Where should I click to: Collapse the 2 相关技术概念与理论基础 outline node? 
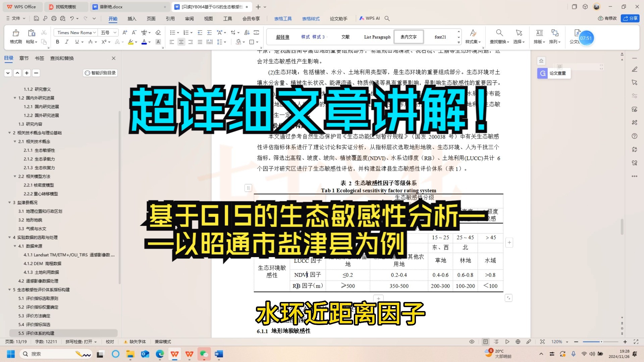point(9,133)
